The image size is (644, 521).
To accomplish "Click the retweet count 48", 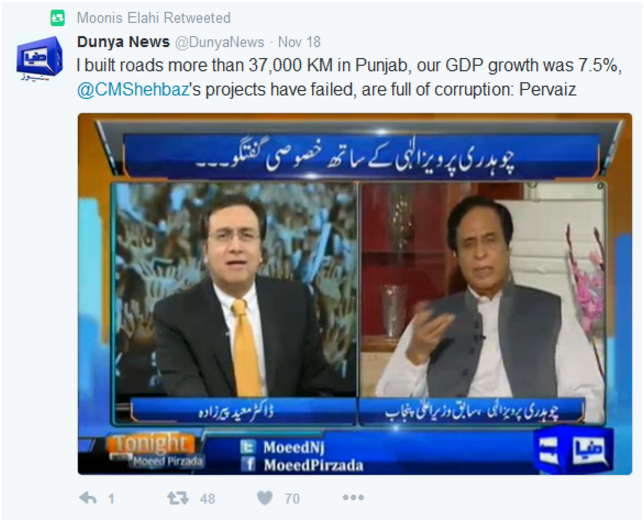I will click(207, 499).
